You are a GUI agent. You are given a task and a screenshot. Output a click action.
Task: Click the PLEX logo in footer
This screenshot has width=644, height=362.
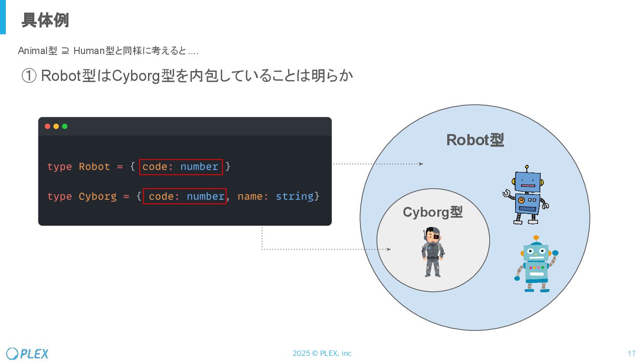[x=27, y=354]
